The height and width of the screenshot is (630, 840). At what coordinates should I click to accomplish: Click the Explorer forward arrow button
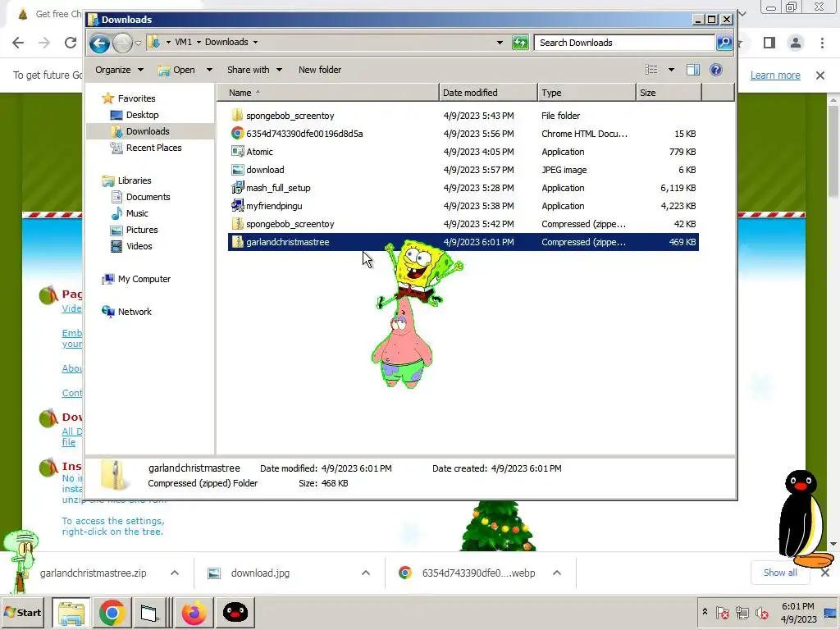coord(122,43)
